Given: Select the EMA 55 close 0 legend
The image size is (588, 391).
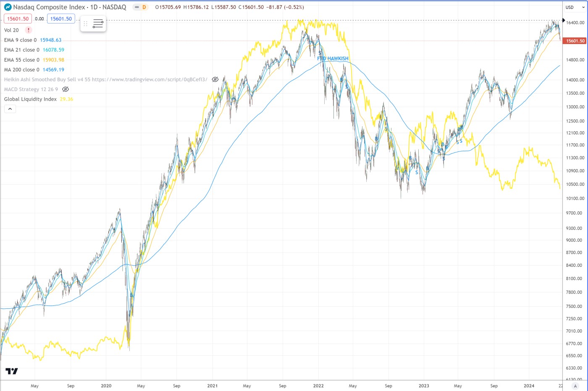Looking at the screenshot, I should pyautogui.click(x=22, y=60).
